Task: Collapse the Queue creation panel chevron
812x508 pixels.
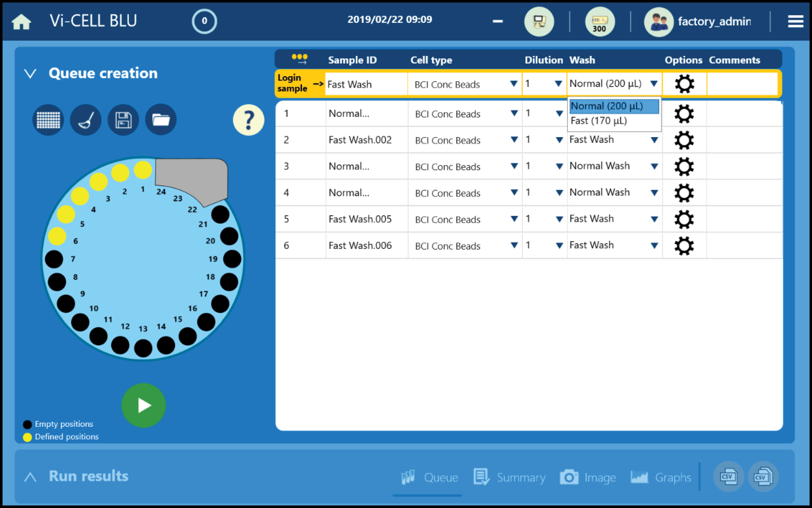Action: [x=30, y=73]
